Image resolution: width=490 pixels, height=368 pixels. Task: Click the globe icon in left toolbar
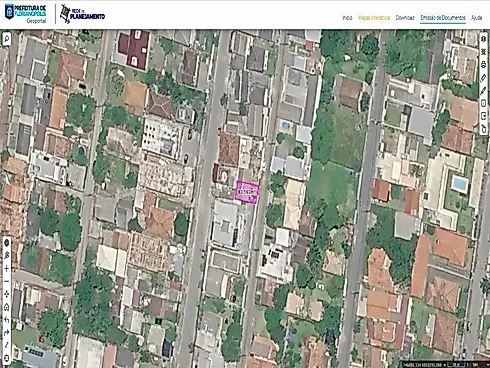(x=6, y=243)
